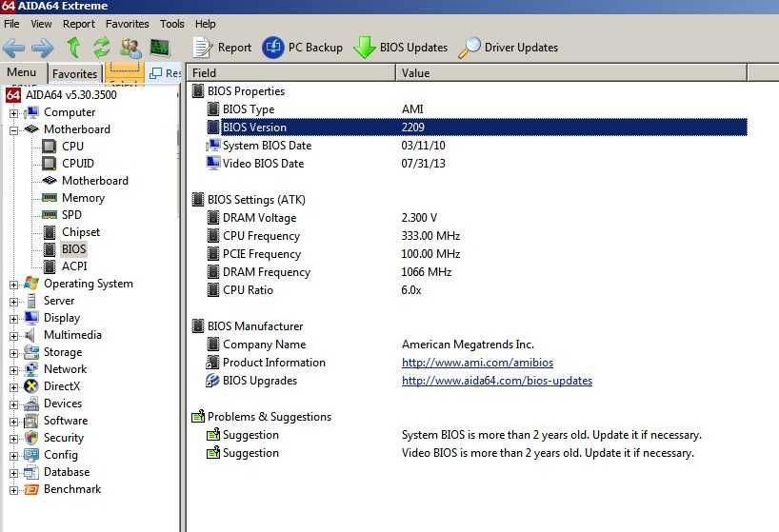Click the Operating System Windows flag icon

click(x=31, y=284)
